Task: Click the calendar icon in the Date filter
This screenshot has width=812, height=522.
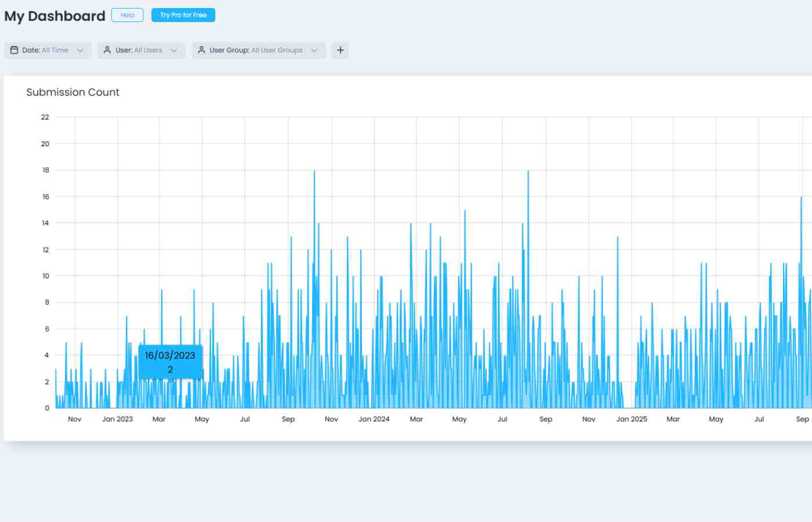Action: (x=14, y=50)
